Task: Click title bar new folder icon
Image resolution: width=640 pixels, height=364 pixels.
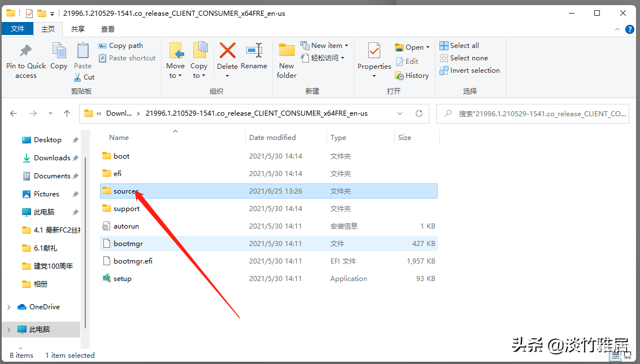Action: click(x=42, y=14)
